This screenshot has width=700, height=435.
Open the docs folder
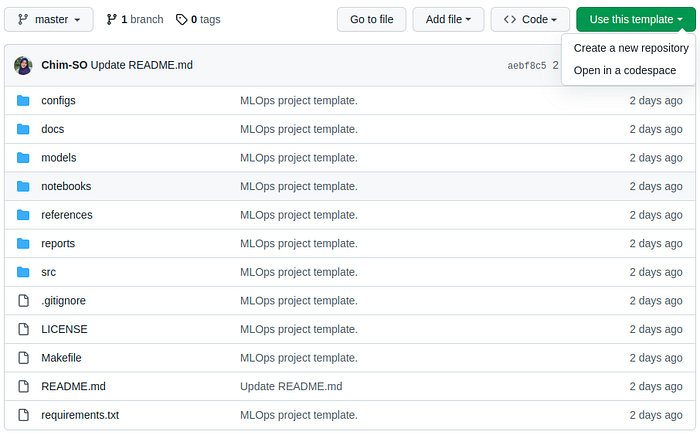click(53, 129)
